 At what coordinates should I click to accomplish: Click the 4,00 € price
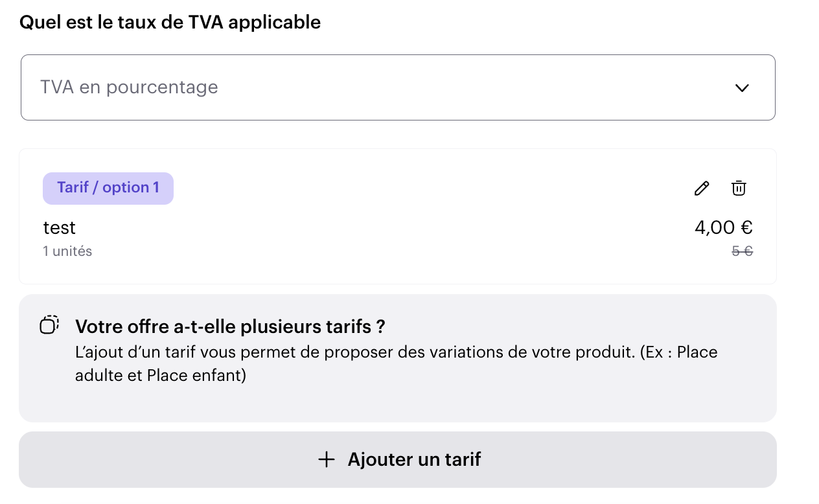pyautogui.click(x=723, y=227)
